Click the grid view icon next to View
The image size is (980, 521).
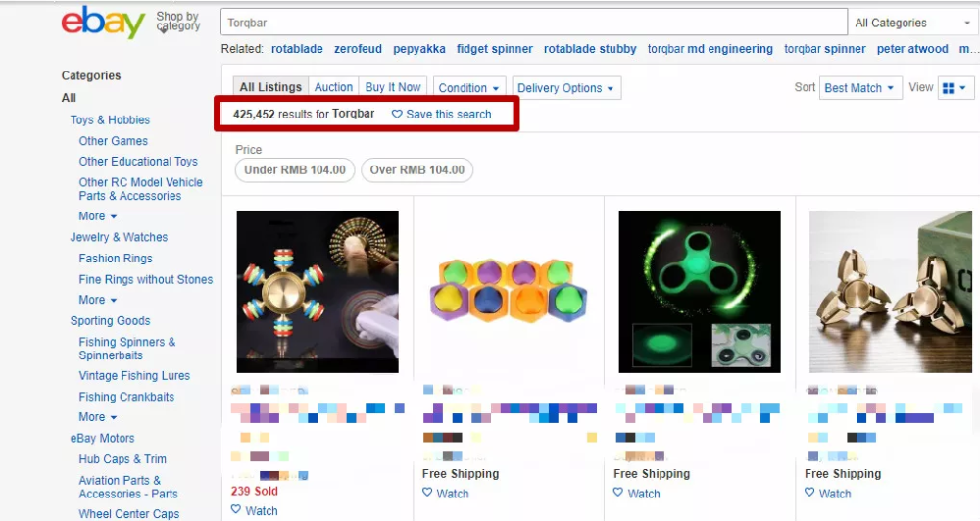[948, 88]
